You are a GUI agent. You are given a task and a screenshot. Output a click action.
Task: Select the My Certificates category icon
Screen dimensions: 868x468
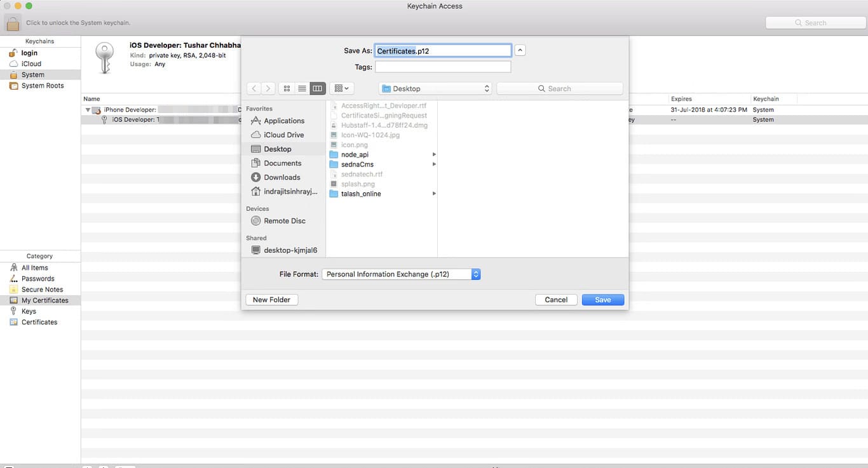tap(15, 300)
